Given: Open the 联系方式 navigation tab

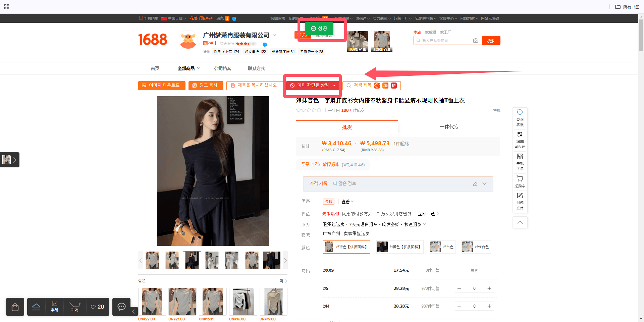Looking at the screenshot, I should pos(256,68).
